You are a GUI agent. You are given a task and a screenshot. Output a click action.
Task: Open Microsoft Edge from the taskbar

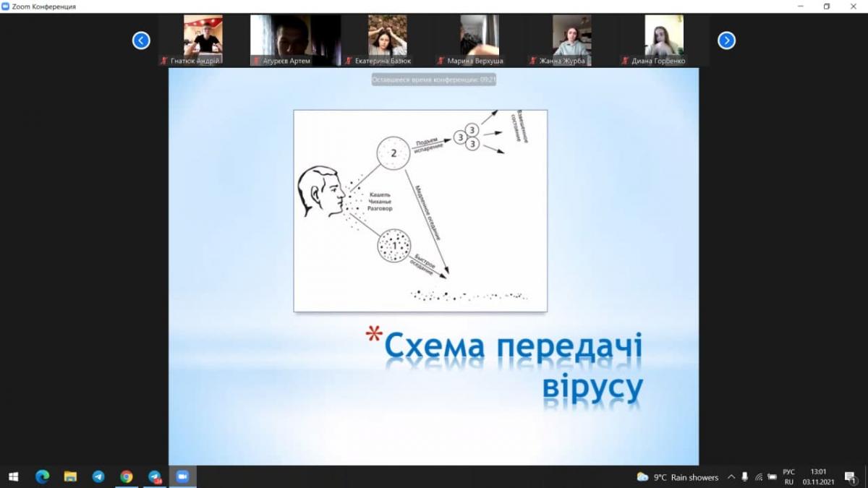tap(42, 476)
